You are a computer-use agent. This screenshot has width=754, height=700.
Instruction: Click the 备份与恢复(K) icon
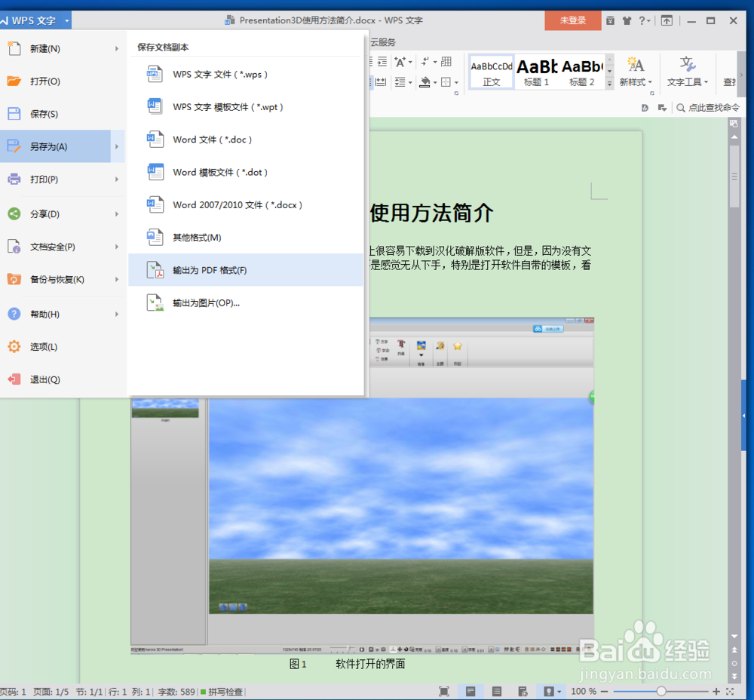[x=14, y=279]
